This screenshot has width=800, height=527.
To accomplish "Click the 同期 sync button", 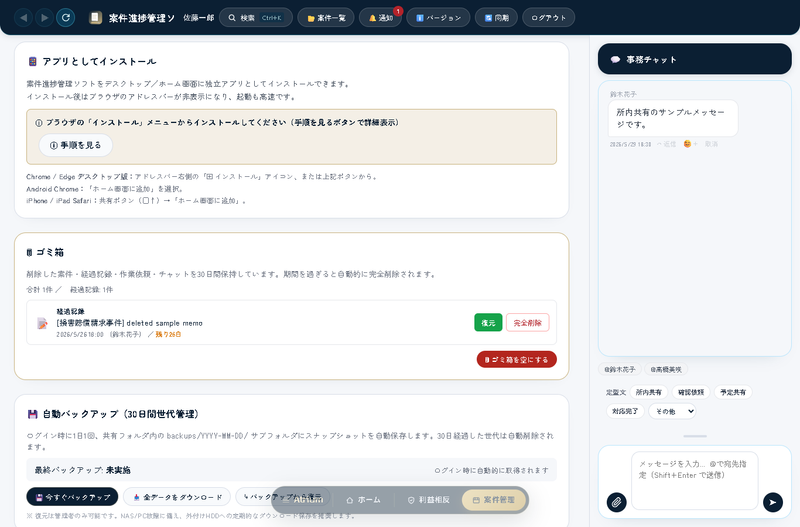I will (496, 18).
